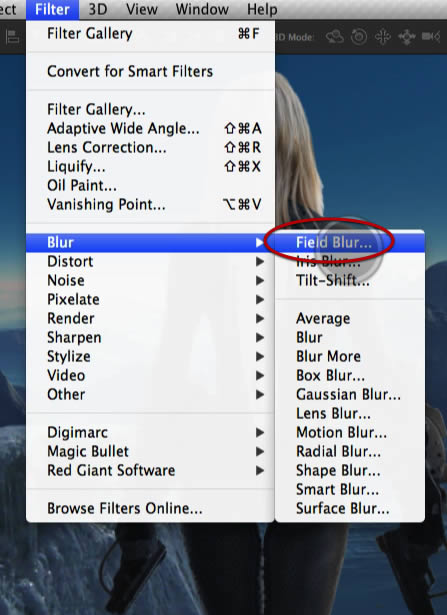The height and width of the screenshot is (615, 447).
Task: Expand the Pixelate submenu
Action: 150,299
